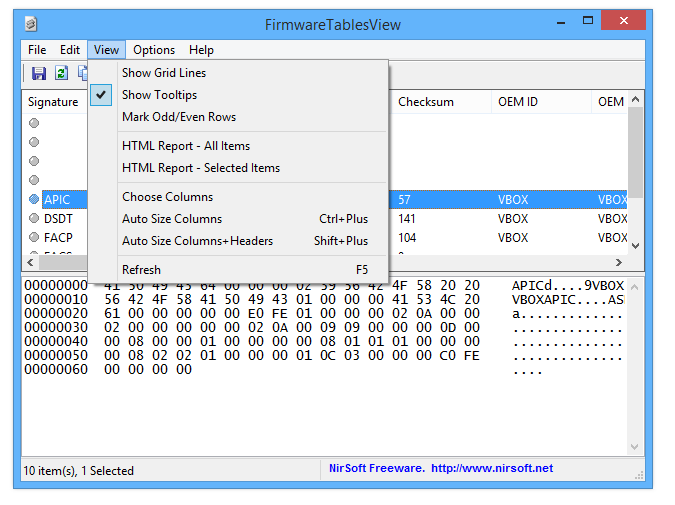Sort by the Checksum column header
Image resolution: width=675 pixels, height=505 pixels.
coord(440,102)
